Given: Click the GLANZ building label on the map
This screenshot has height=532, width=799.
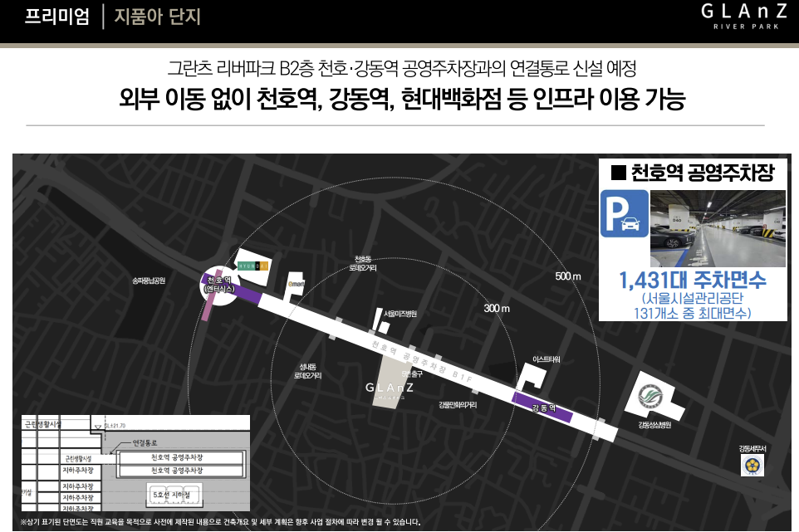Looking at the screenshot, I should (390, 388).
